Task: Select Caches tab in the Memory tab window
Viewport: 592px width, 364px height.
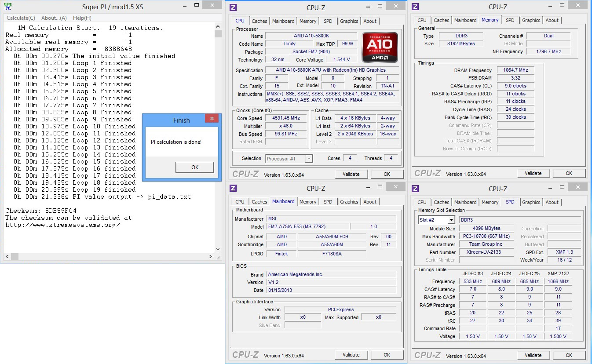Action: point(442,20)
